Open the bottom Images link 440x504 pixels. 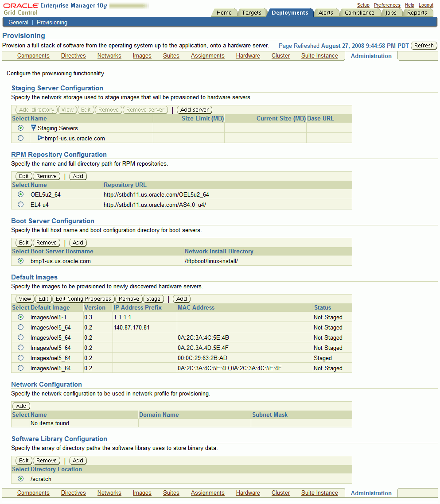(142, 493)
